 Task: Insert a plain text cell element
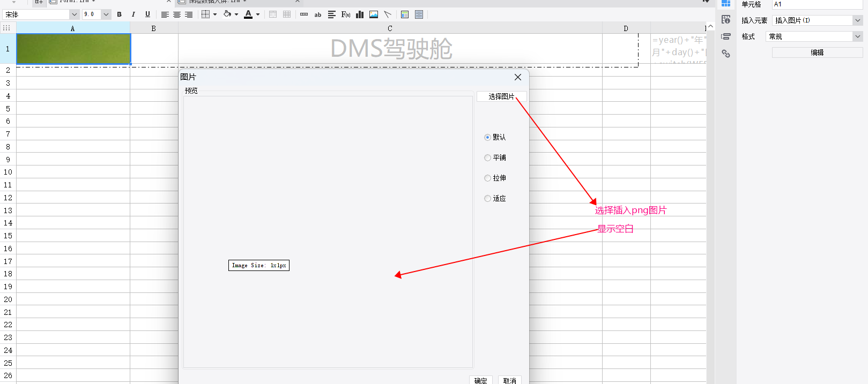(304, 14)
